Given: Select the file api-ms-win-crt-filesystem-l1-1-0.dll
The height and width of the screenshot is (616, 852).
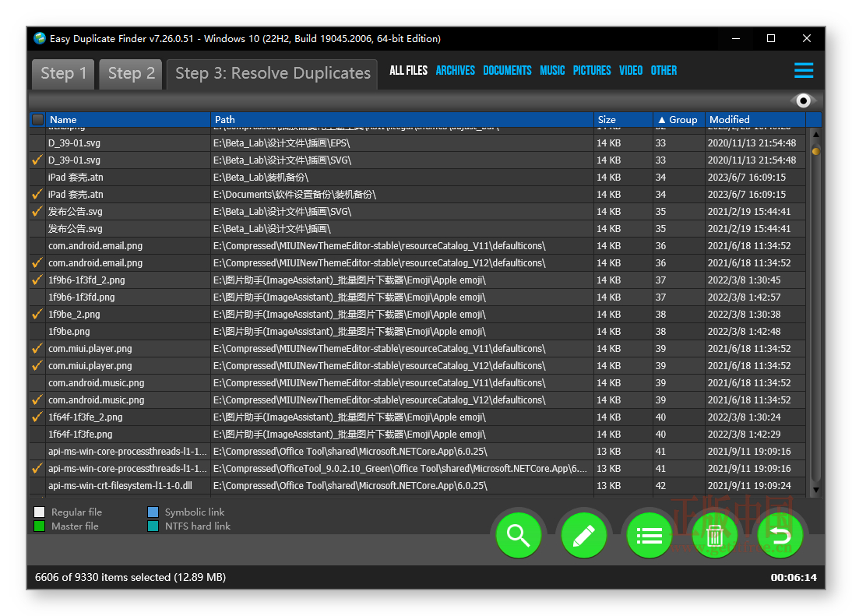Looking at the screenshot, I should coord(120,486).
